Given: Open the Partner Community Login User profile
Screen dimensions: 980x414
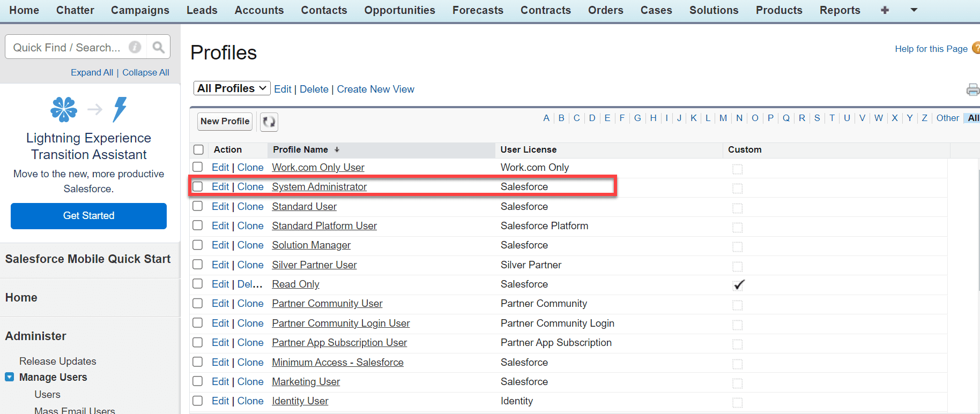Looking at the screenshot, I should coord(341,323).
